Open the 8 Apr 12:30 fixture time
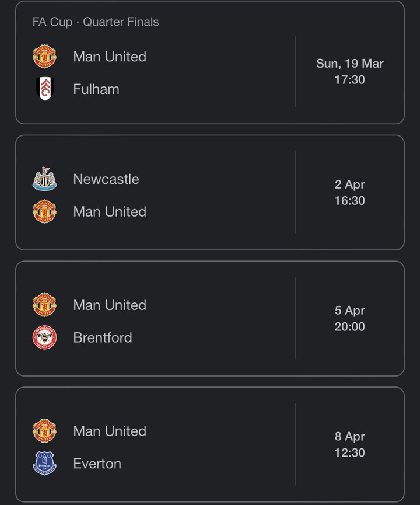The height and width of the screenshot is (505, 420). (x=350, y=444)
